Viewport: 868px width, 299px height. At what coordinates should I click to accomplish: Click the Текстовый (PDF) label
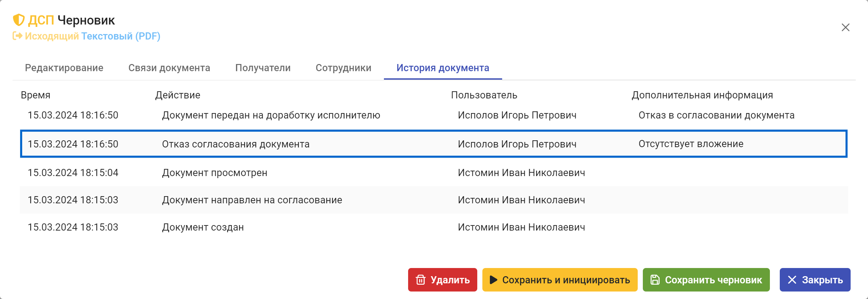pos(121,36)
